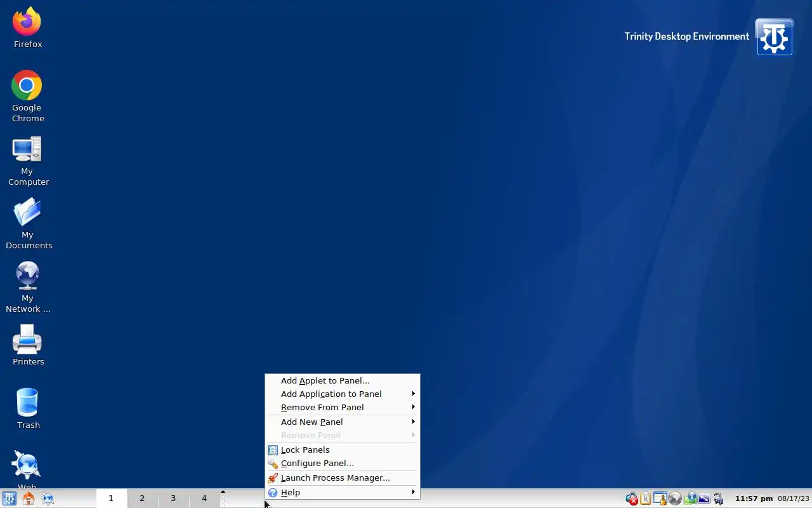Launch Konqueror web browser from panel
The image size is (812, 508).
[x=48, y=498]
